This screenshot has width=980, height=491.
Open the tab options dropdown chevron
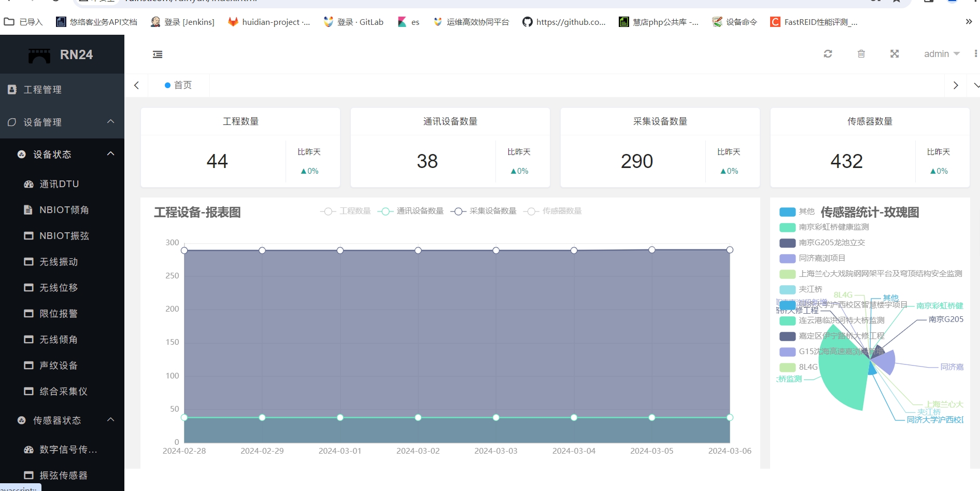click(976, 86)
